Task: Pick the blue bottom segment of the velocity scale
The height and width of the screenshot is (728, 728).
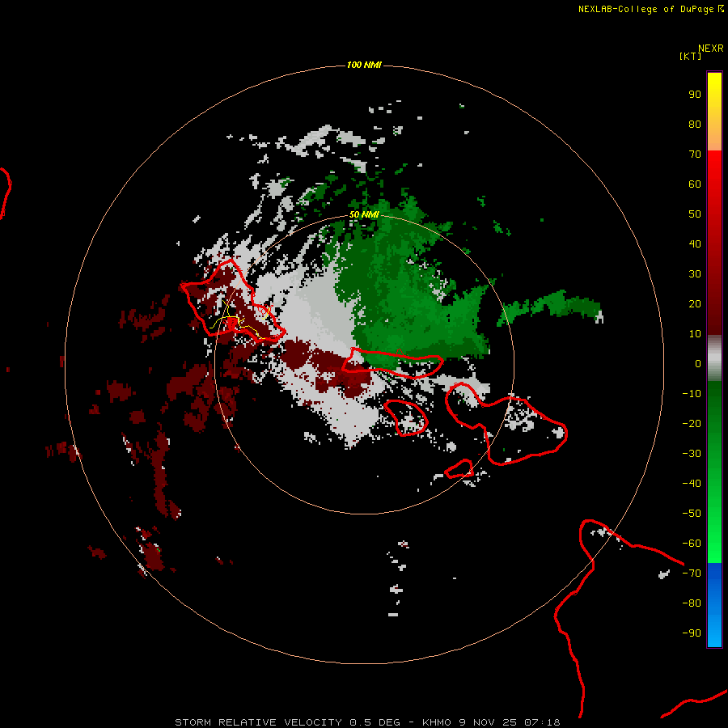Action: pyautogui.click(x=714, y=604)
